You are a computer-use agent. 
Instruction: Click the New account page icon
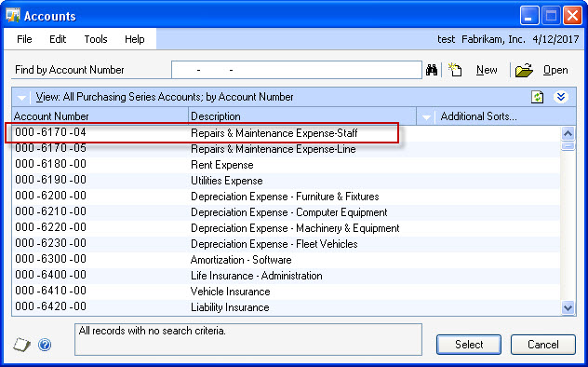(455, 70)
